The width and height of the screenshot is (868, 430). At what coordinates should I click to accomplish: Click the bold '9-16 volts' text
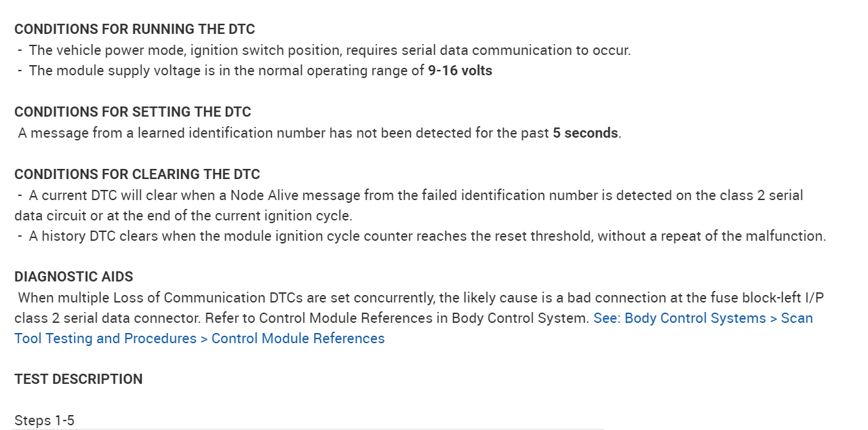(x=460, y=71)
